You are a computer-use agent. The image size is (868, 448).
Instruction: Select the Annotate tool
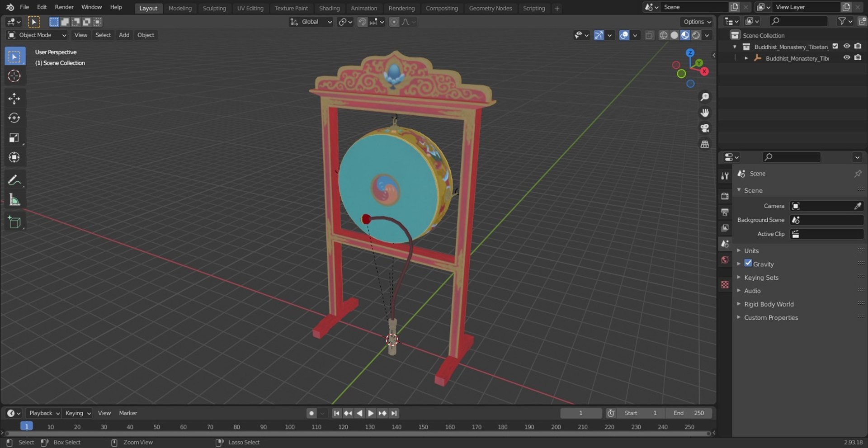[x=14, y=180]
